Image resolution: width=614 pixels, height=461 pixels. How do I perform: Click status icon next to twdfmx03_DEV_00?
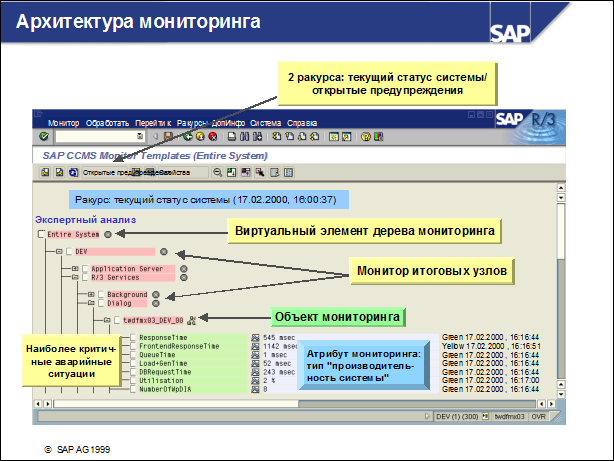coord(192,321)
